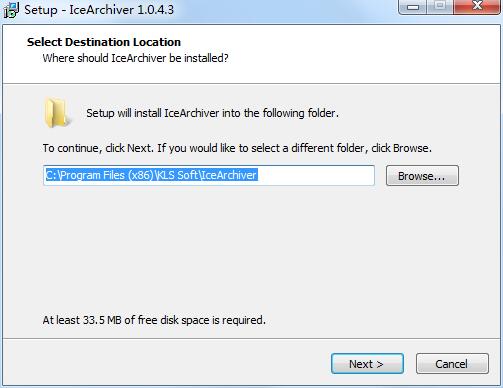503x388 pixels.
Task: Click the 'Where should IceArchiver be installed?' subtitle
Action: pyautogui.click(x=135, y=58)
